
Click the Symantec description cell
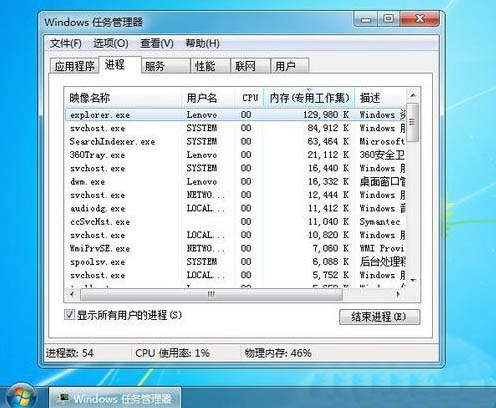point(380,222)
